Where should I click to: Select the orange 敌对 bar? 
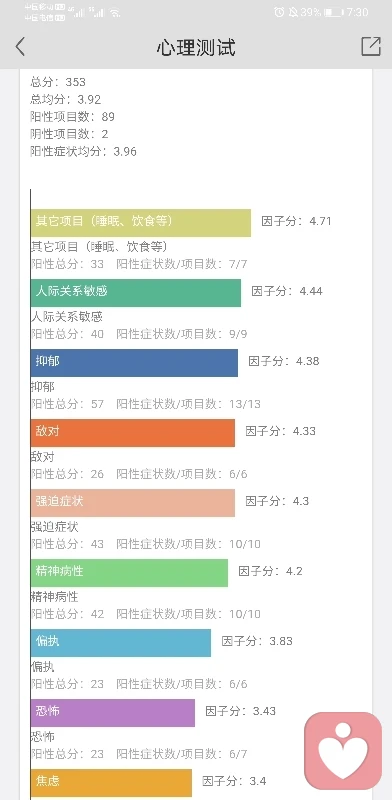133,433
